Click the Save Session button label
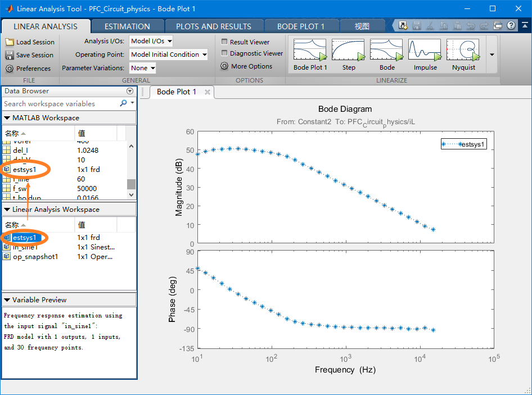The height and width of the screenshot is (395, 532). click(x=35, y=55)
